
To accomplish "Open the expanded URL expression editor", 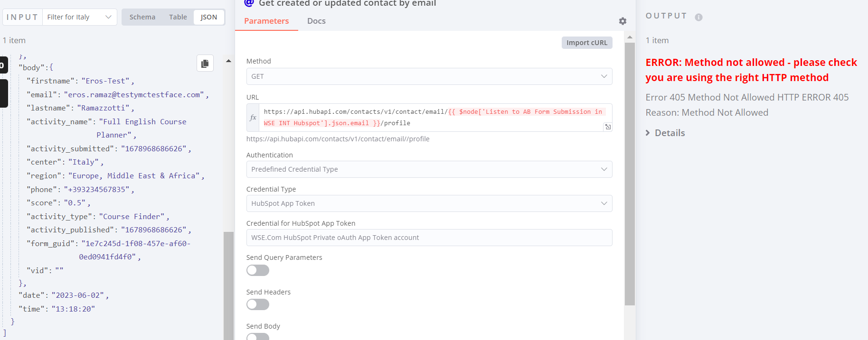I will click(608, 127).
